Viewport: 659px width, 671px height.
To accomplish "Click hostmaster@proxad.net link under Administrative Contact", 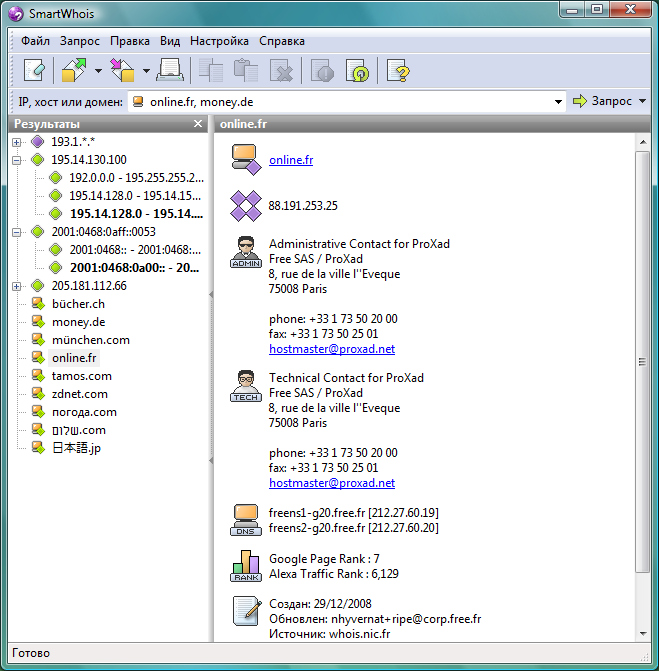I will tap(332, 349).
